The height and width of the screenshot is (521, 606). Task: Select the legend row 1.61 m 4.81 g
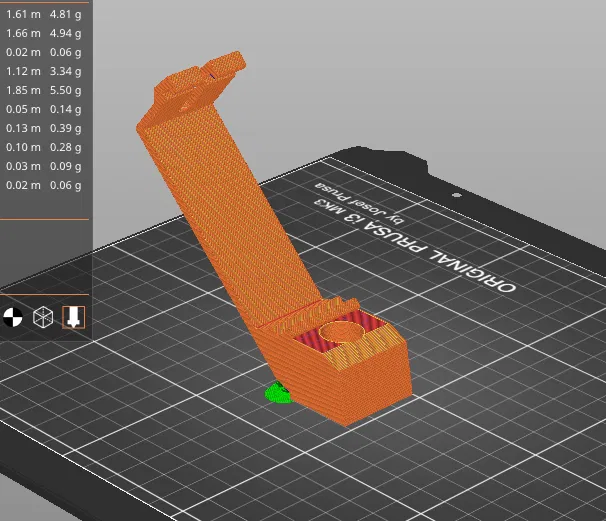[44, 14]
